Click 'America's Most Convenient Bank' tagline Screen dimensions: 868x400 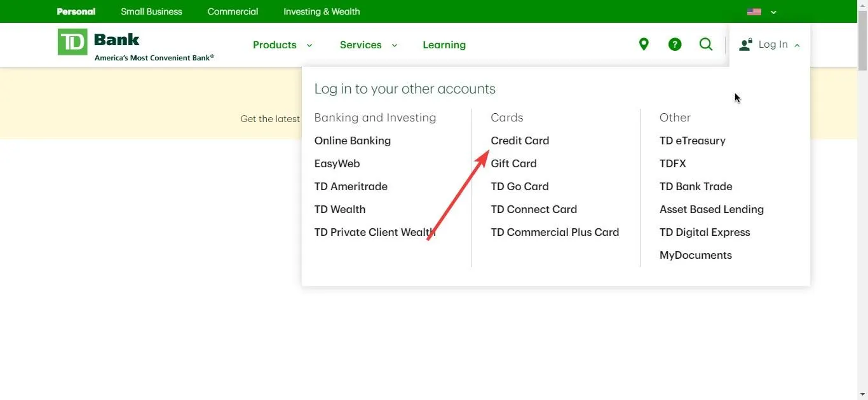[154, 58]
